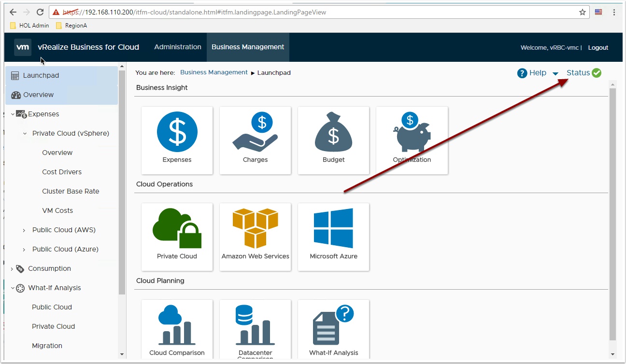The width and height of the screenshot is (626, 364).
Task: Click the Welcome, vRBC-vmc user text
Action: [x=550, y=47]
